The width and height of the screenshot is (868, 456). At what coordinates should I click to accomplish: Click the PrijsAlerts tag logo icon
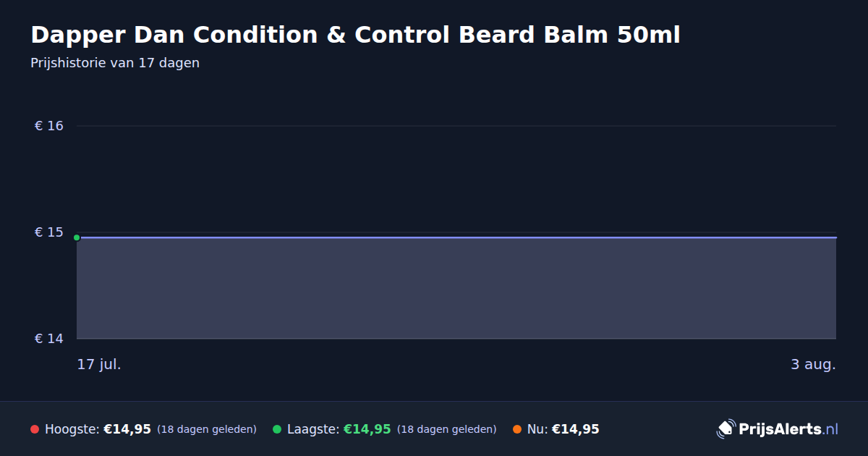coord(726,429)
